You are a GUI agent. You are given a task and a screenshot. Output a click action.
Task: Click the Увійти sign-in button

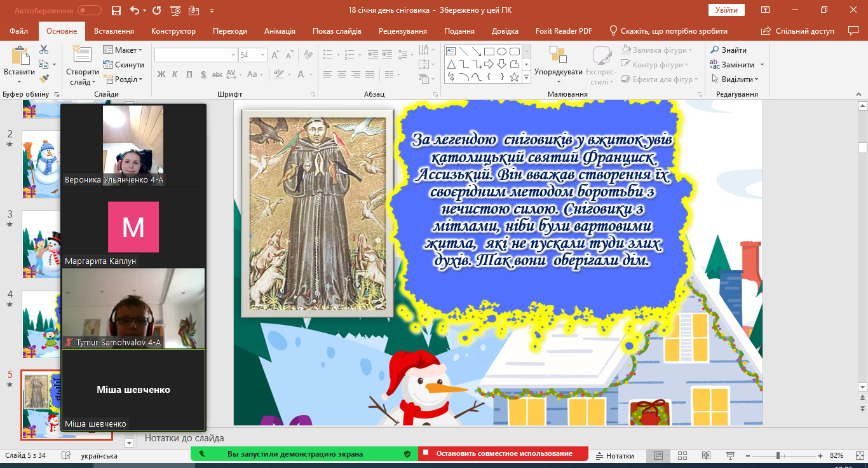pyautogui.click(x=726, y=10)
